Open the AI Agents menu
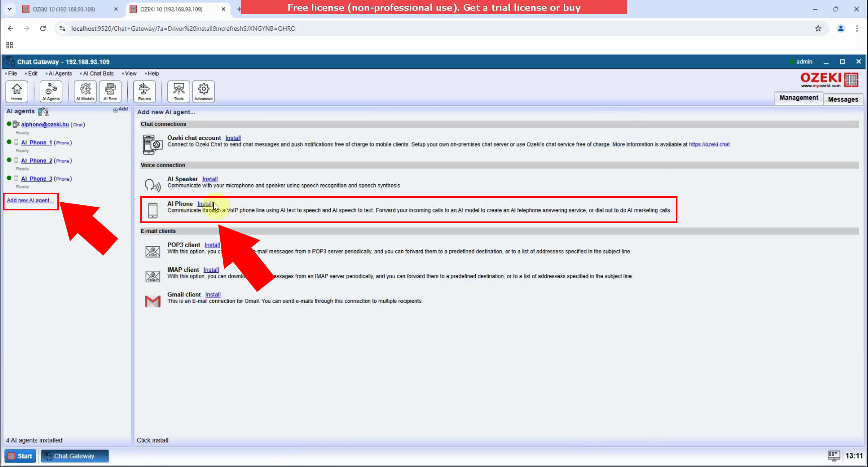Image resolution: width=868 pixels, height=467 pixels. (x=59, y=73)
